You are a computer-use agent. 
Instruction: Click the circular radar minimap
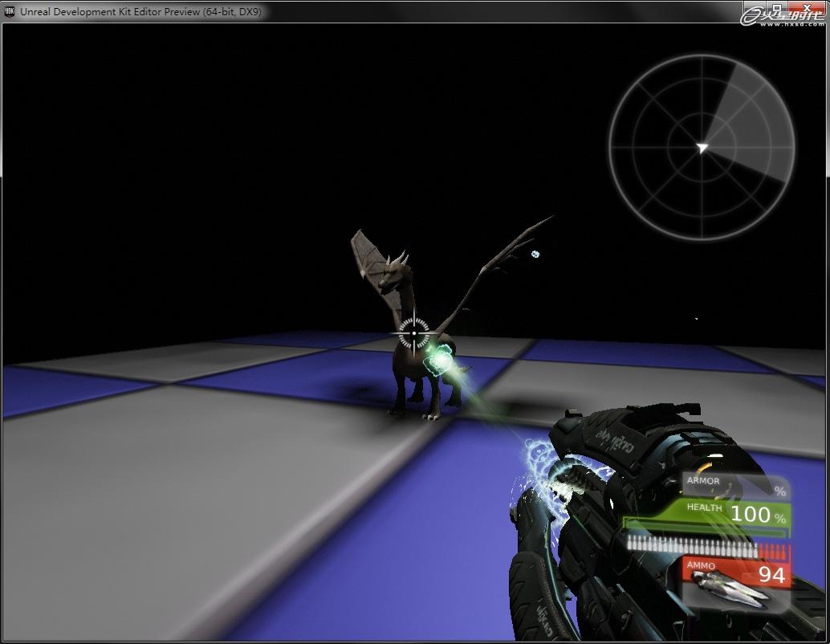point(702,147)
